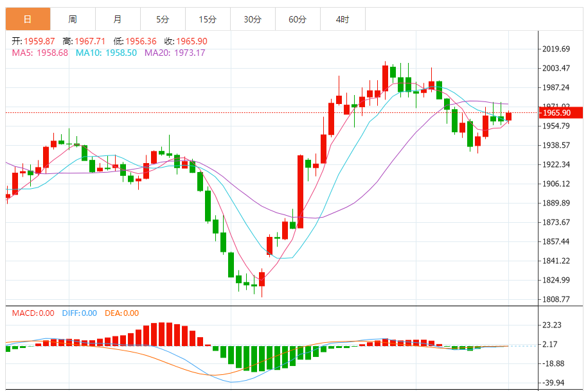Image resolution: width=588 pixels, height=391 pixels.
Task: Switch to the 月 monthly tab
Action: click(118, 19)
